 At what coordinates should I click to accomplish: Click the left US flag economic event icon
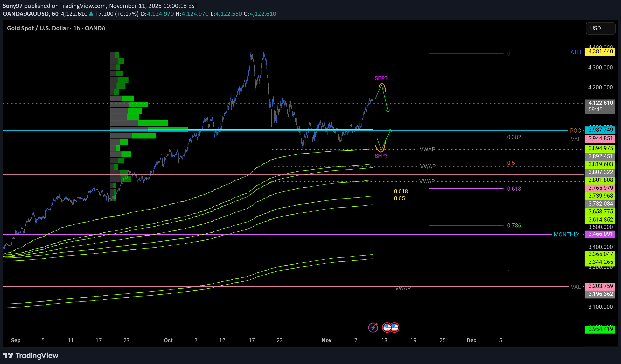click(387, 328)
